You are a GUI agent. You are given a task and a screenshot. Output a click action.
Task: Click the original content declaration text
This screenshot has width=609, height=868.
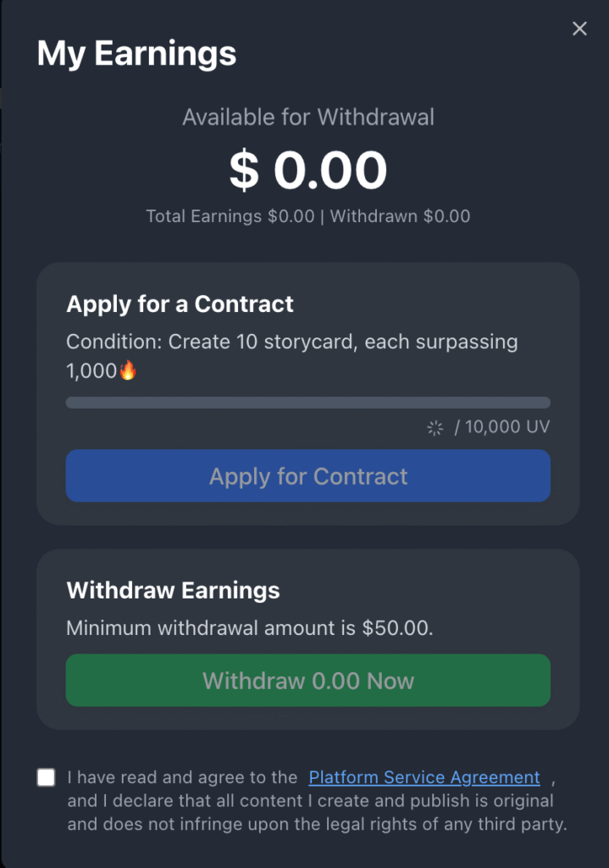point(317,812)
